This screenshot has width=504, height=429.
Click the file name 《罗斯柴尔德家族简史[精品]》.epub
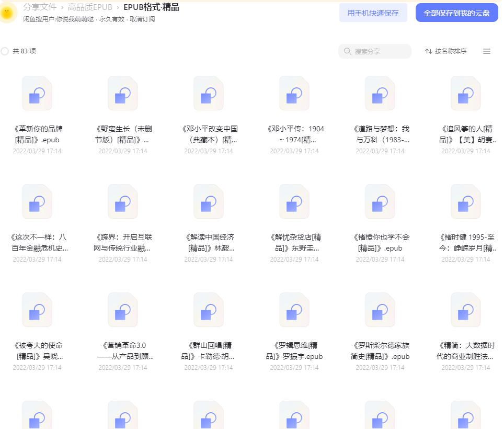point(381,351)
